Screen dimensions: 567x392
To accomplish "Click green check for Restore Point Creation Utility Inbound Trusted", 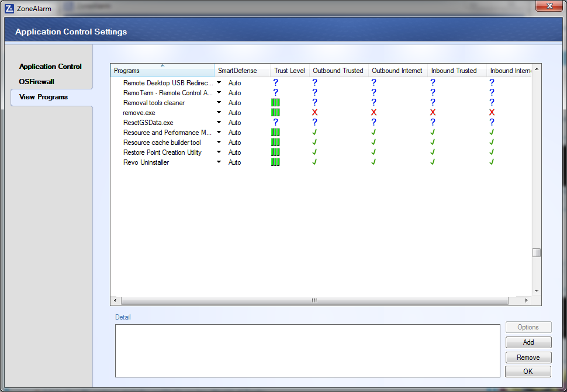I will click(x=433, y=152).
